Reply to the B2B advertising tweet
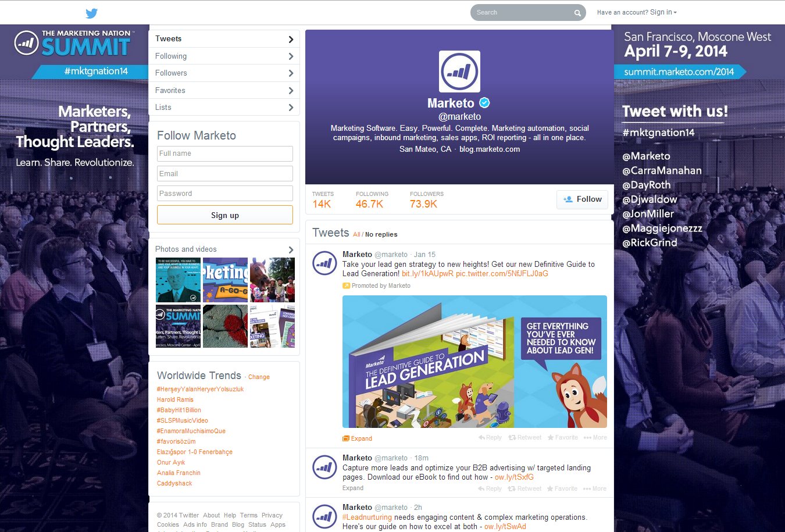 pyautogui.click(x=490, y=489)
